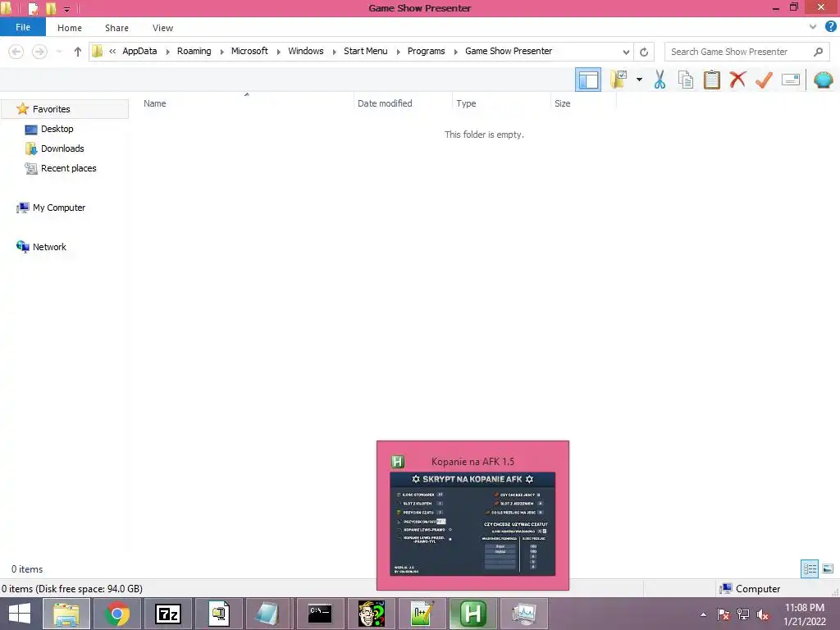This screenshot has height=630, width=840.
Task: Open the cartoon face question mark taskbar app
Action: [x=371, y=614]
